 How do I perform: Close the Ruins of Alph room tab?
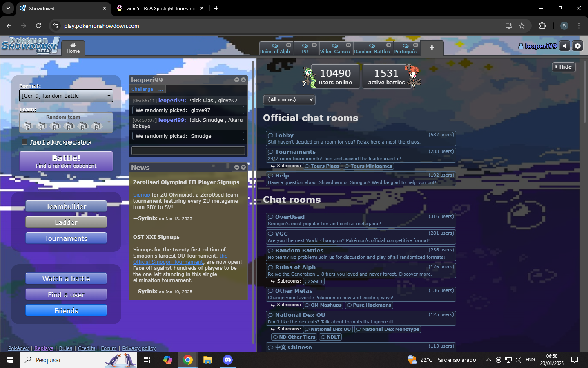point(289,45)
